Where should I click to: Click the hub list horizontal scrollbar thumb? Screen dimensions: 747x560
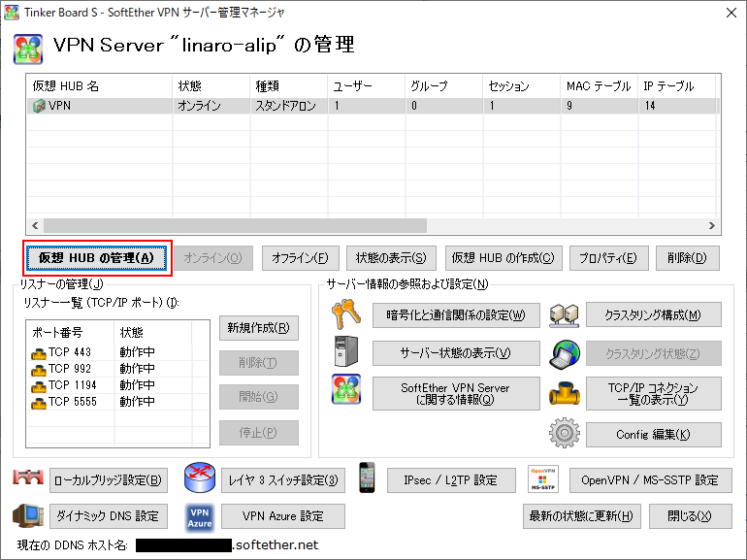(236, 225)
